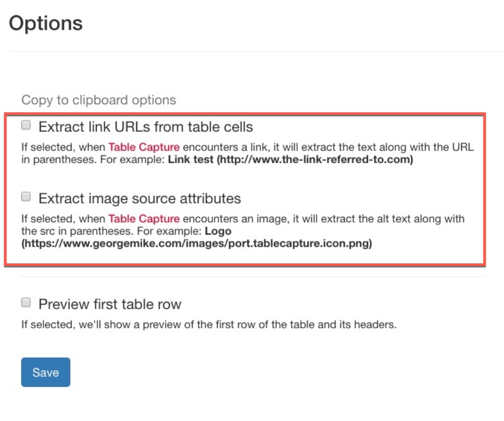
Task: Click the divider line above Preview option
Action: 252,277
